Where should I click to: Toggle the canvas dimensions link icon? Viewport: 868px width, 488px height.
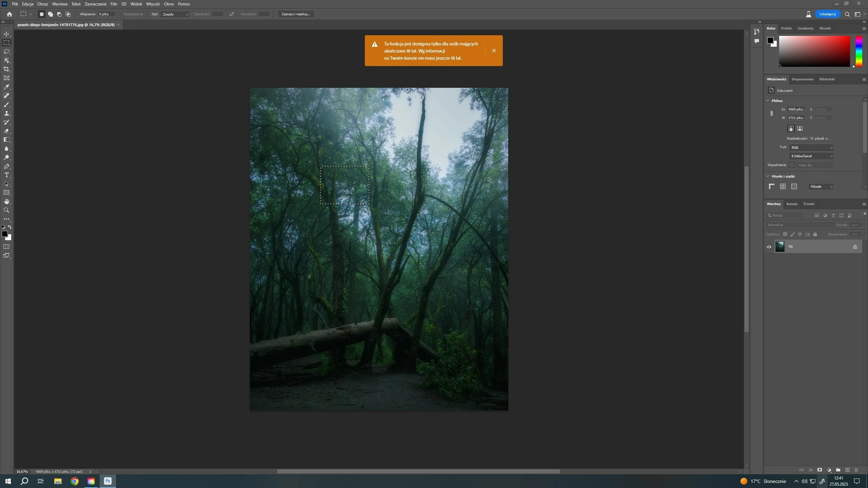coord(772,114)
